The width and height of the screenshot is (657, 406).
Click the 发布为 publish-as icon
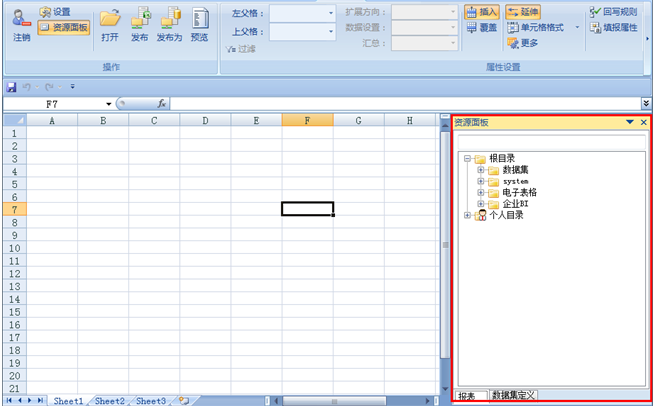pos(170,23)
